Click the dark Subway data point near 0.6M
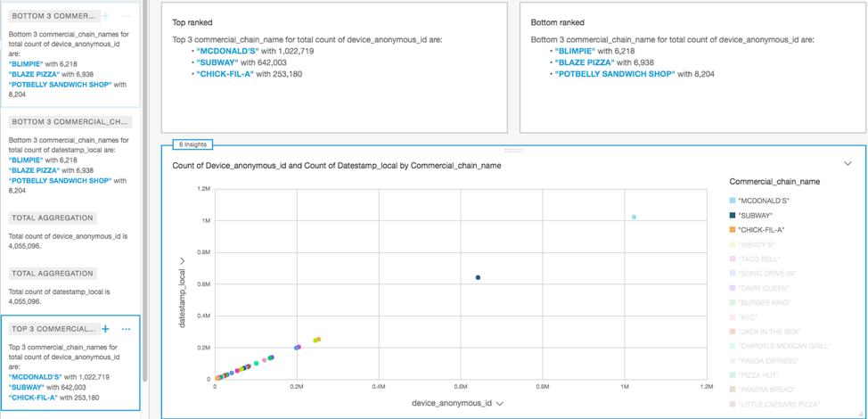 click(x=478, y=277)
